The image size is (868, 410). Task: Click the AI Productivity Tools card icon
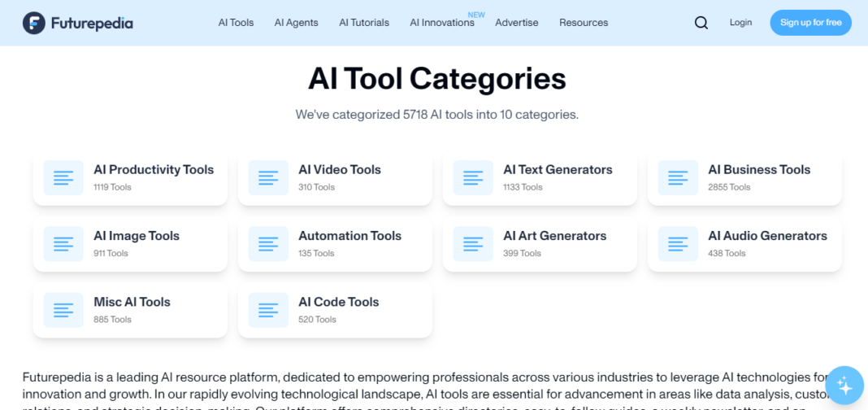tap(63, 177)
